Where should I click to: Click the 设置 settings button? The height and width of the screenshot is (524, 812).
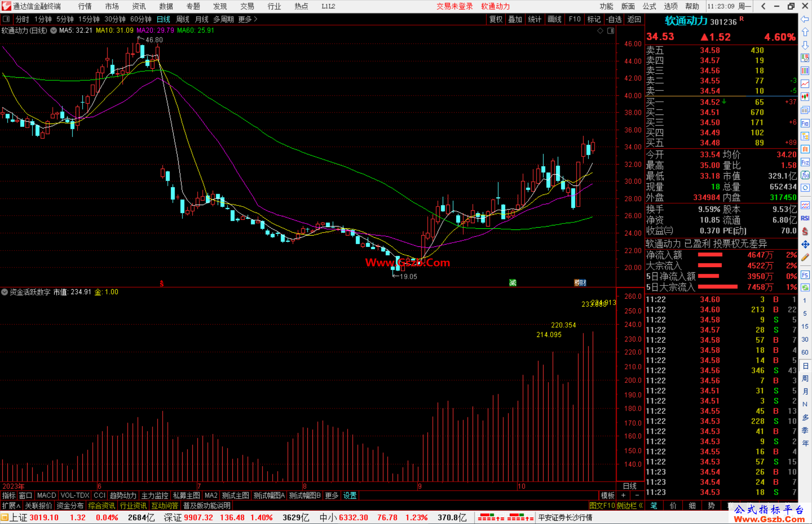pyautogui.click(x=350, y=495)
